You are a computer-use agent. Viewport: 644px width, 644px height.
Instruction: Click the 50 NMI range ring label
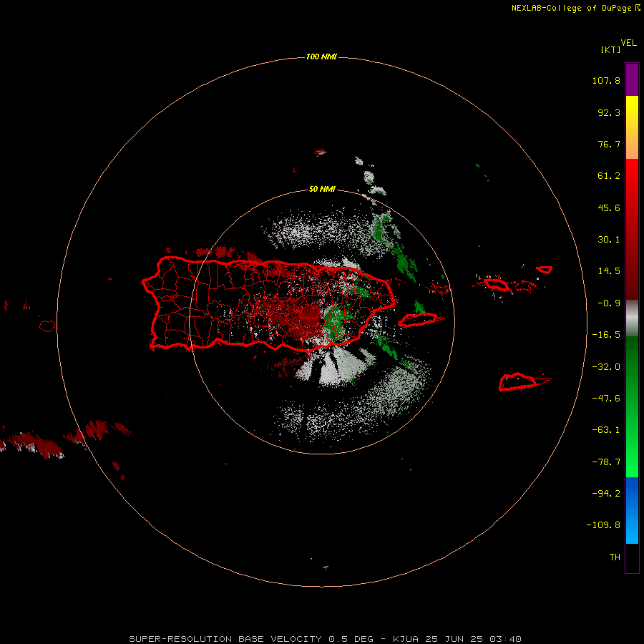point(322,190)
